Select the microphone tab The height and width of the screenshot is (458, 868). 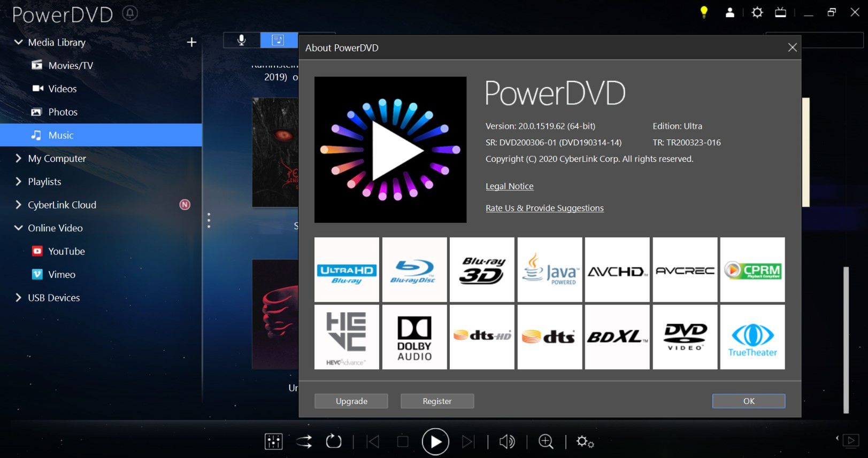(x=242, y=40)
